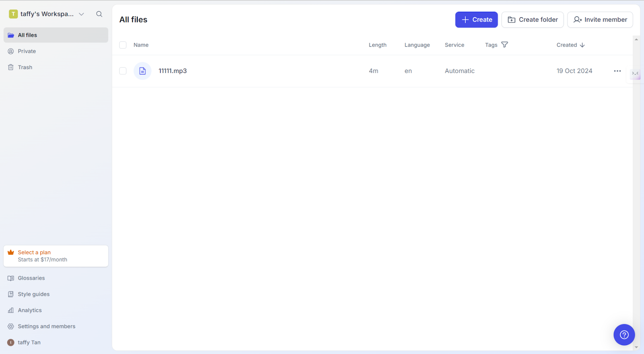
Task: Click the All files page heading
Action: (x=133, y=20)
